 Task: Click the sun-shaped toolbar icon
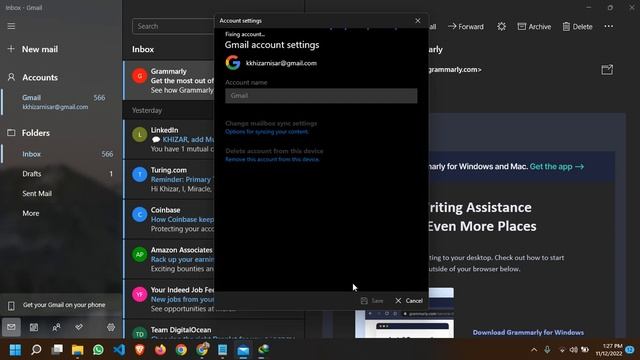[x=501, y=27]
